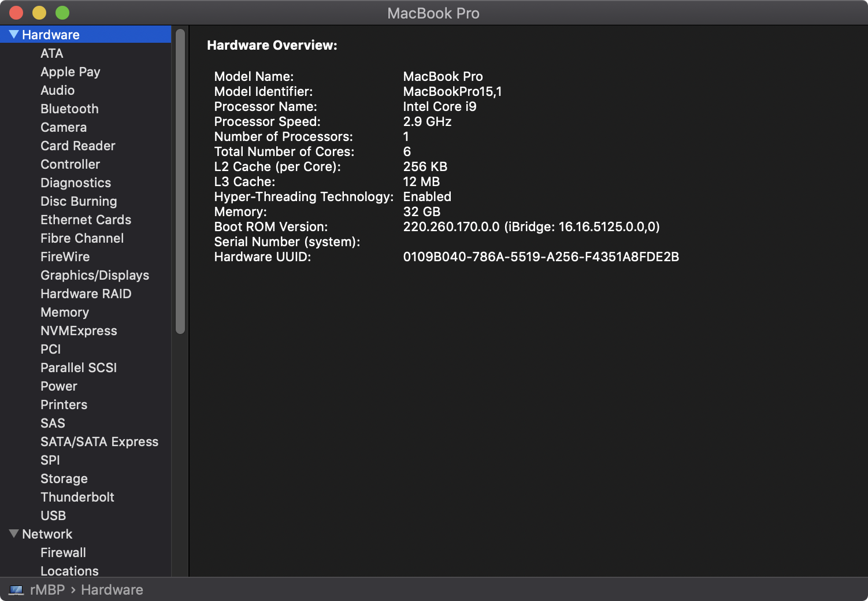Select Camera in the Hardware list
The width and height of the screenshot is (868, 601).
[x=64, y=127]
